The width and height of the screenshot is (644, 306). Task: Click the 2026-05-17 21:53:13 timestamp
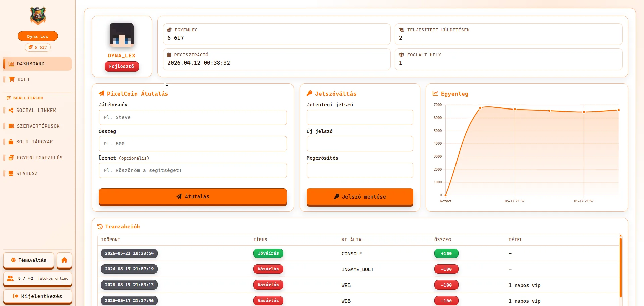[x=129, y=285]
